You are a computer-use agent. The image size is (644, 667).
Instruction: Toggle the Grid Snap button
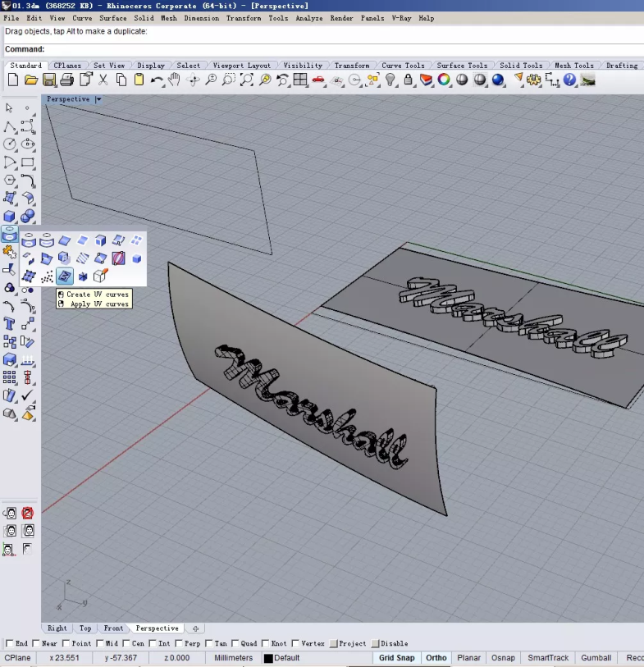[396, 658]
